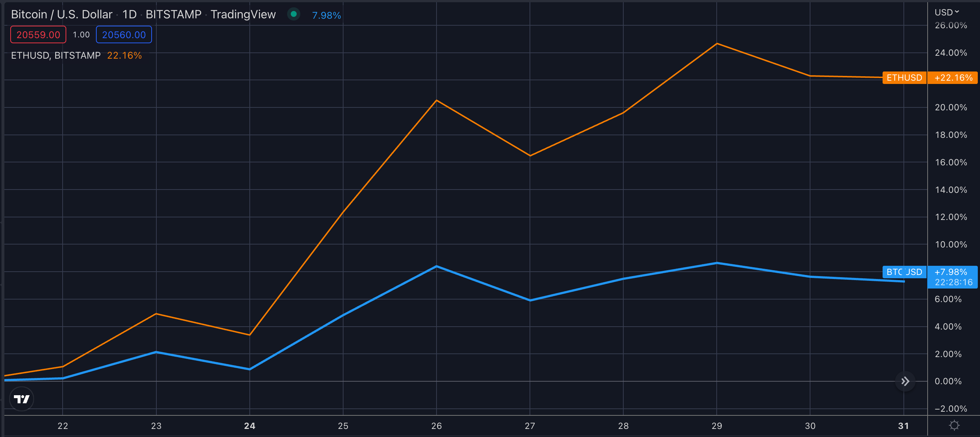Click the TradingView logo icon
This screenshot has height=437, width=980.
click(x=22, y=399)
